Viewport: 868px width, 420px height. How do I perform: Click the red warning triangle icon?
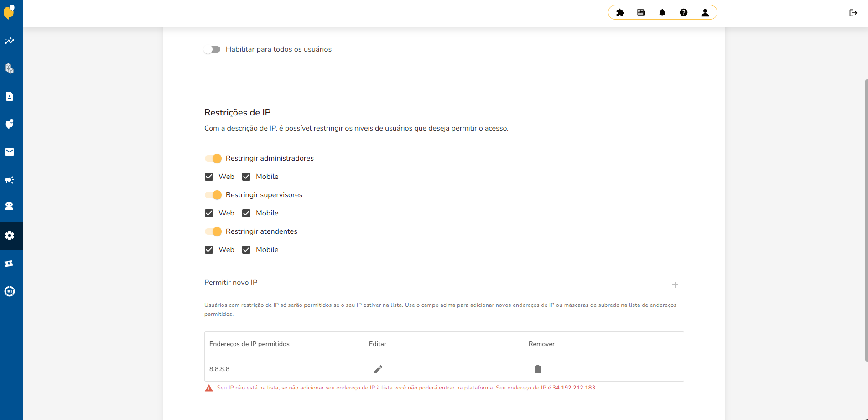[209, 388]
